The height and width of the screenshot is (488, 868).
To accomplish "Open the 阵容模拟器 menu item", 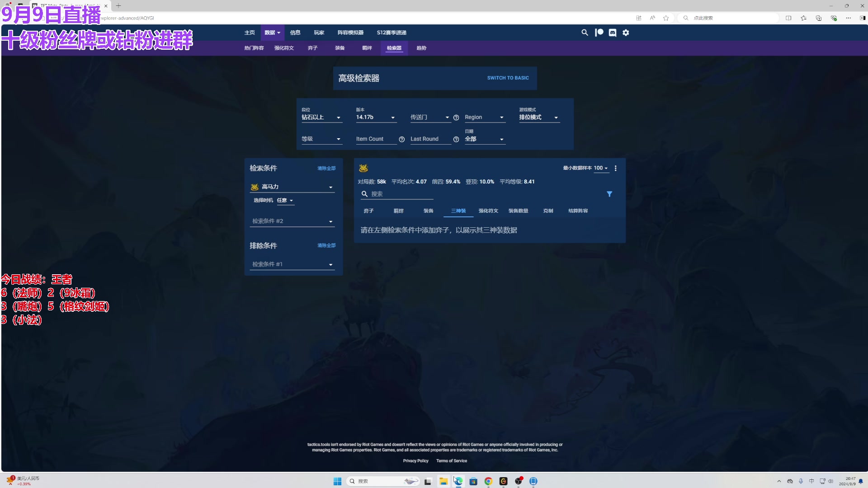I will [x=350, y=33].
